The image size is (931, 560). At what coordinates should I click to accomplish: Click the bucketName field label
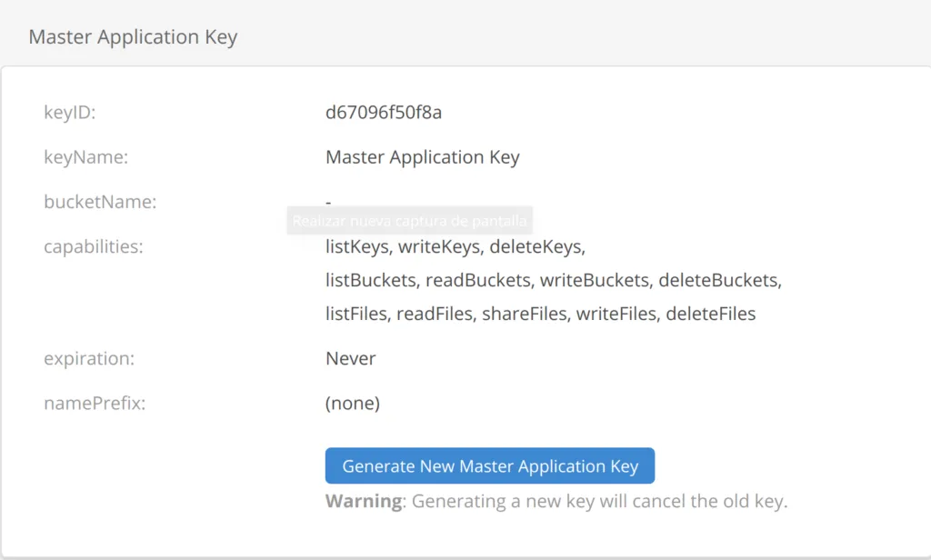coord(100,202)
